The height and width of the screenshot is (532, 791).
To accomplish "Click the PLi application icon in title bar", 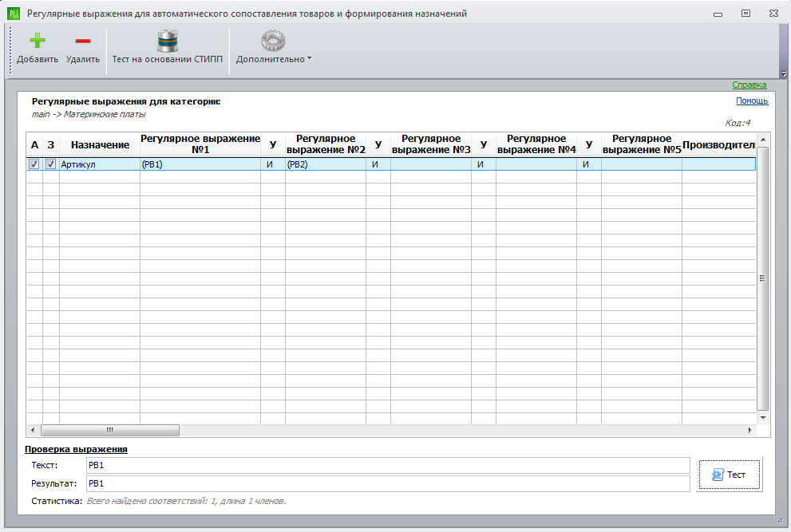I will pos(14,14).
